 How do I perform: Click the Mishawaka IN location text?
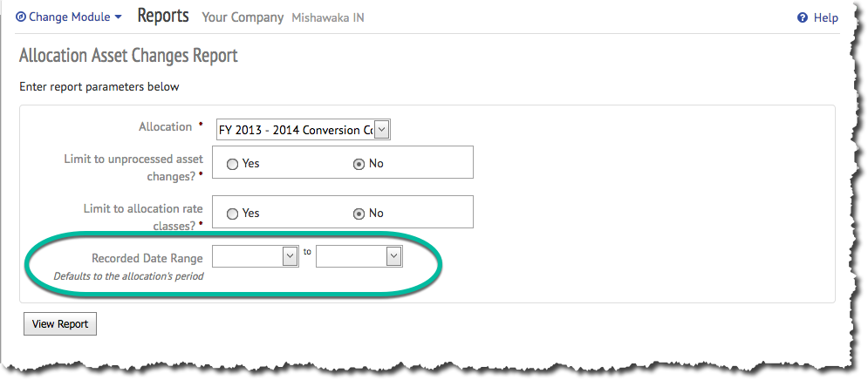(x=328, y=17)
